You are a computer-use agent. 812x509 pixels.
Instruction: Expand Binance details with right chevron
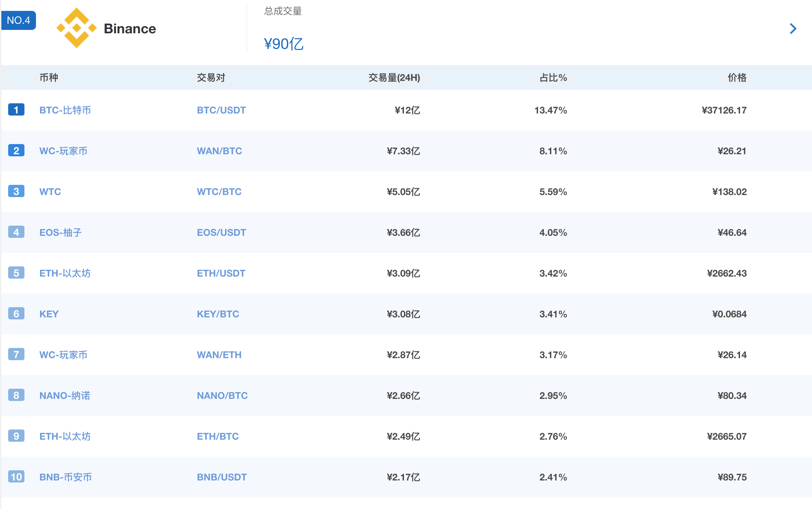coord(793,29)
